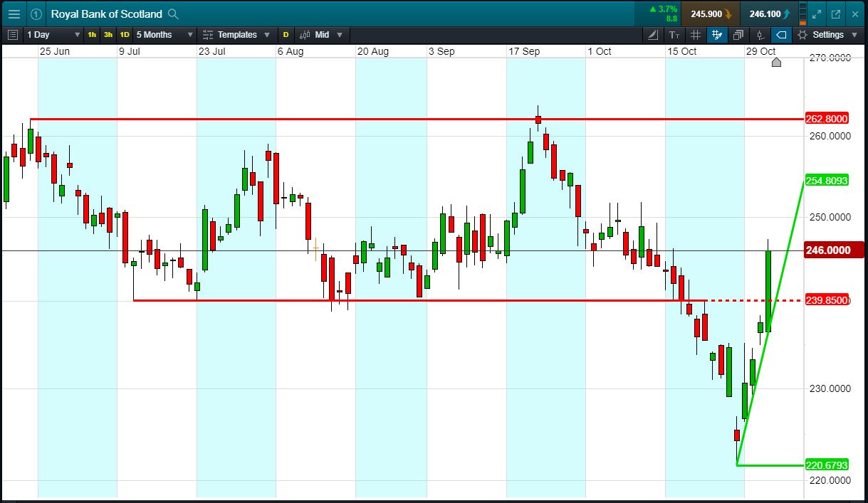The image size is (868, 503).
Task: Click the 20 Aug date label
Action: coord(373,51)
